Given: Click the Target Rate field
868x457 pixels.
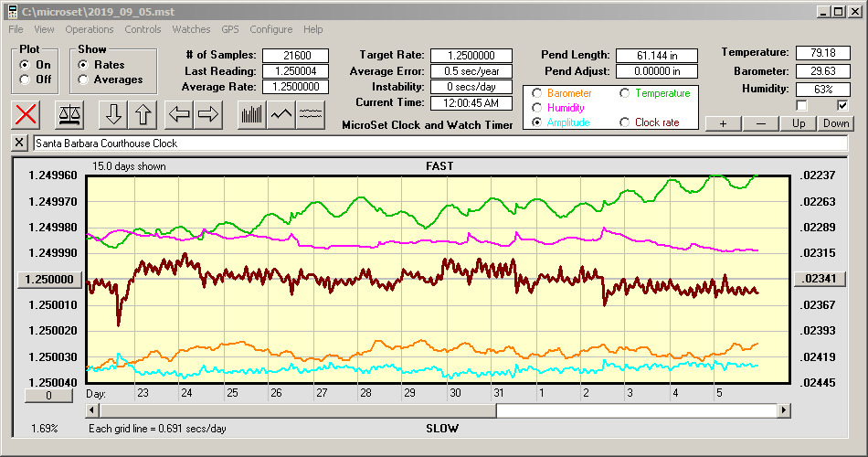Looking at the screenshot, I should (x=471, y=56).
